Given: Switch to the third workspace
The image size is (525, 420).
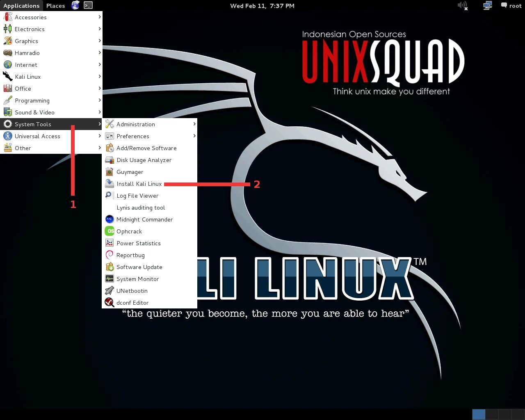Looking at the screenshot, I should tap(504, 414).
